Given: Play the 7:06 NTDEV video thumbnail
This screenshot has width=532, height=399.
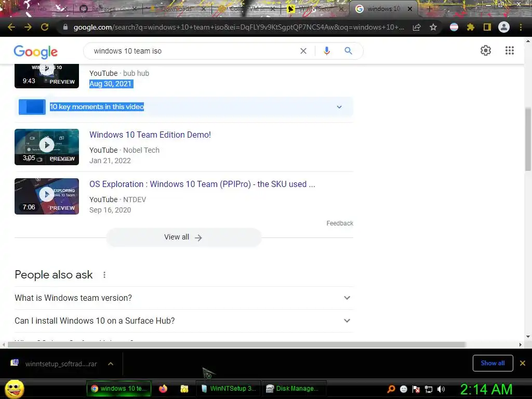Looking at the screenshot, I should click(47, 196).
